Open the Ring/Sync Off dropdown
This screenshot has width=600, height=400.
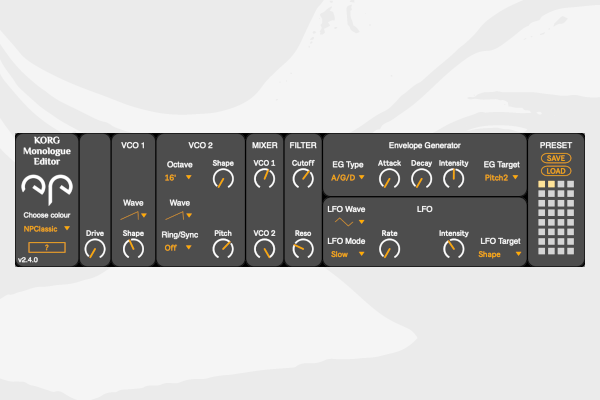pos(178,248)
